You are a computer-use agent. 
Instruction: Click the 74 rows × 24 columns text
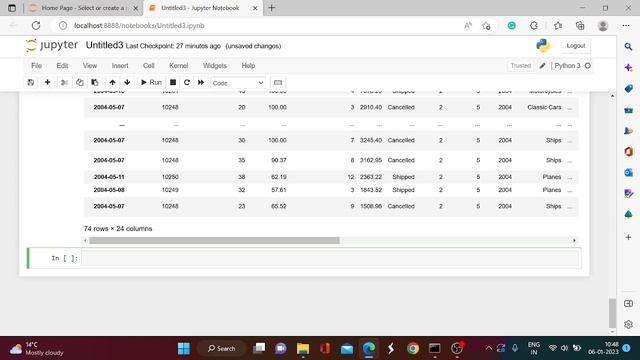(118, 229)
